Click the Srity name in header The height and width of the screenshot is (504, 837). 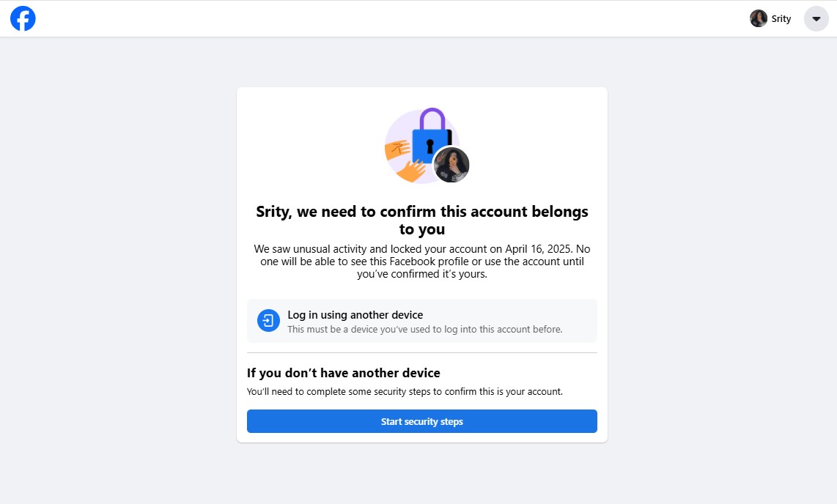click(x=781, y=19)
